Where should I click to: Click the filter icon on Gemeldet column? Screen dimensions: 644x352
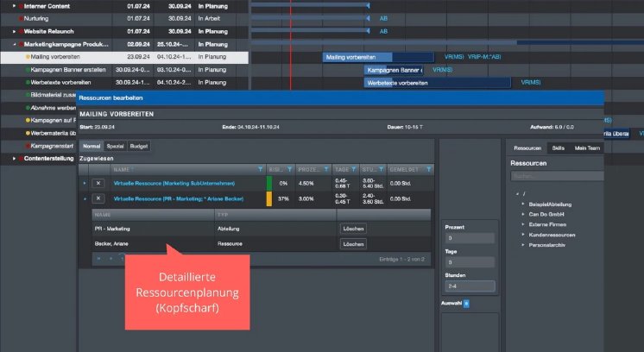429,169
